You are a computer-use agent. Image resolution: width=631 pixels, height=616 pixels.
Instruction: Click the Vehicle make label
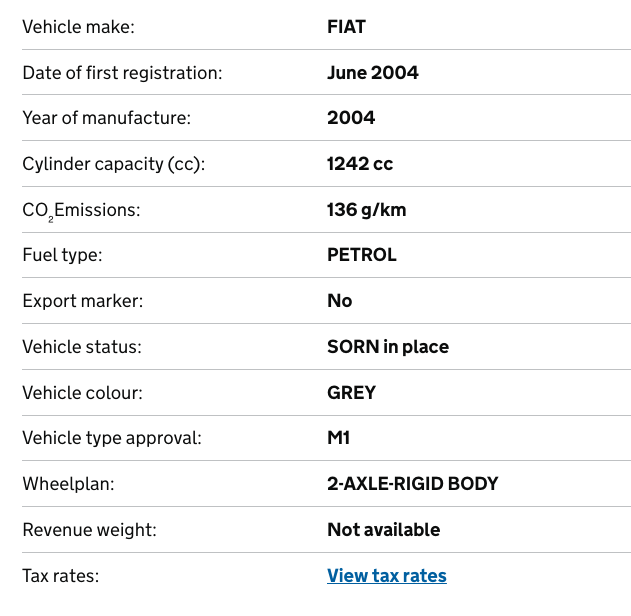pos(78,27)
